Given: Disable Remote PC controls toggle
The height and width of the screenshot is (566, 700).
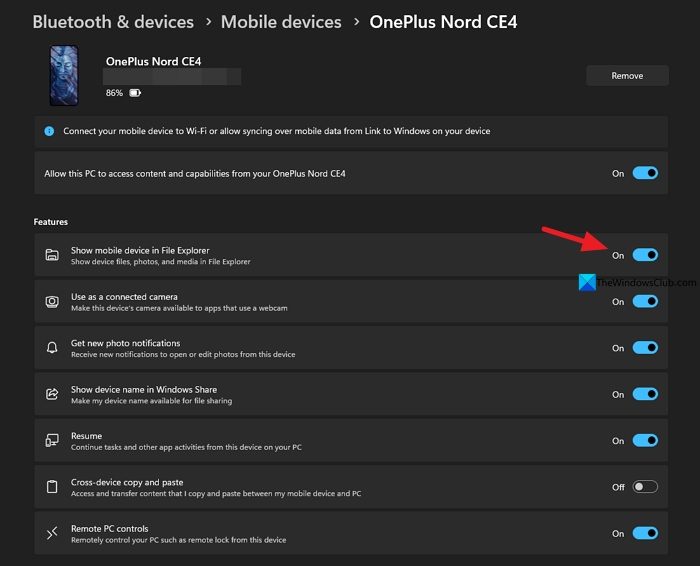Looking at the screenshot, I should [x=645, y=533].
